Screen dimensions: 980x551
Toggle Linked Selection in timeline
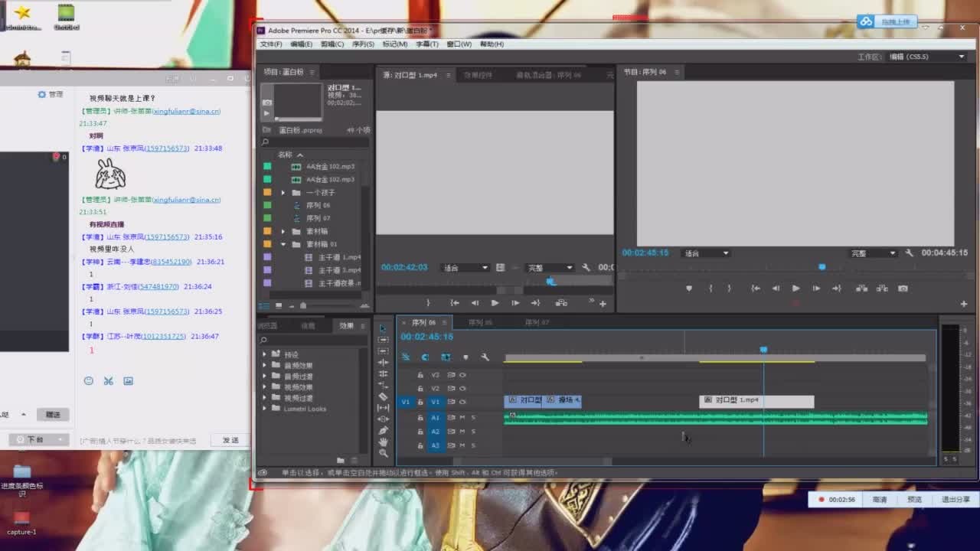[446, 357]
